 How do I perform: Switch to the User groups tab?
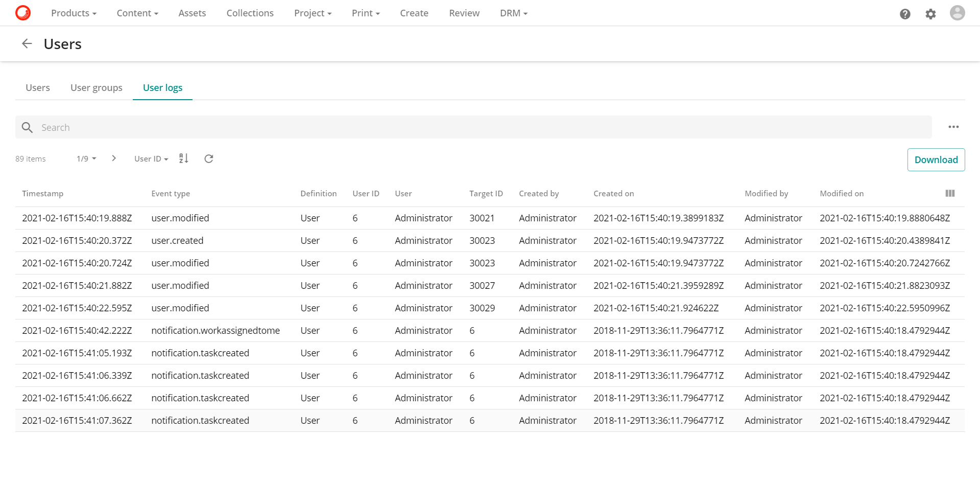coord(96,87)
